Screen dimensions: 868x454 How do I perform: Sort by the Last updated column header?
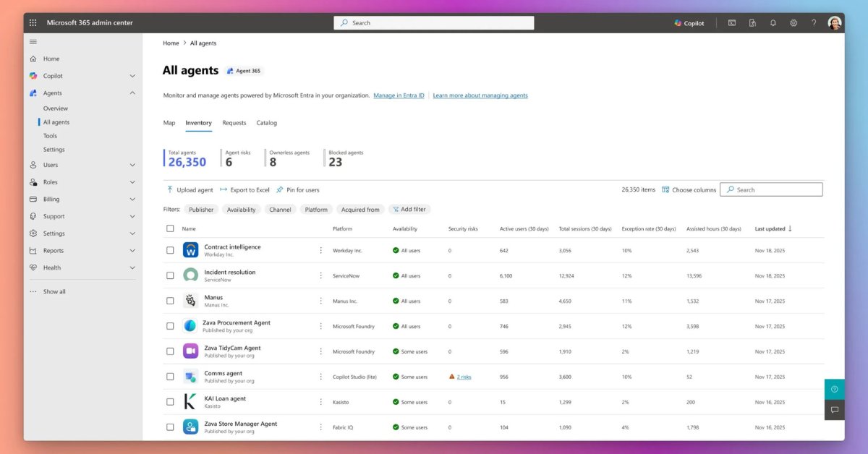[x=773, y=228]
